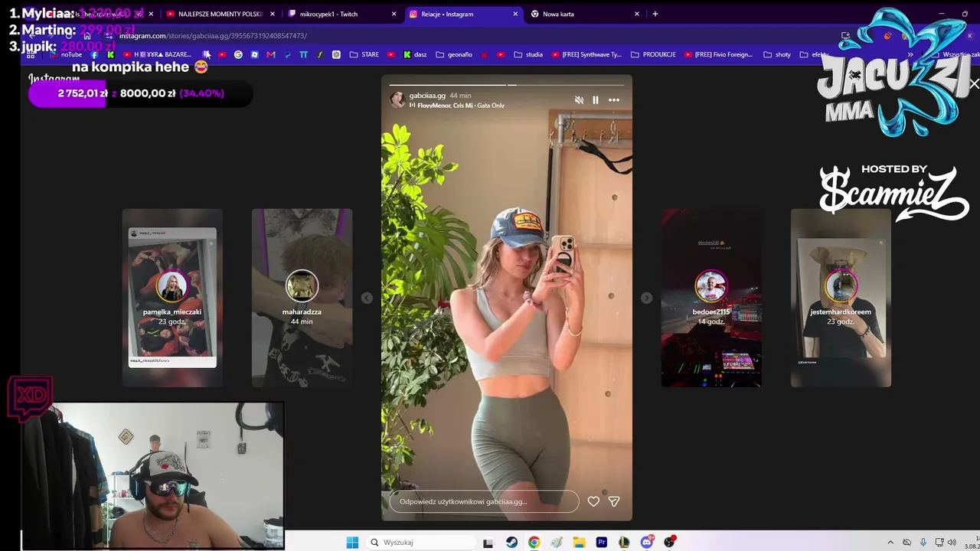The width and height of the screenshot is (980, 551).
Task: Open Steam from the taskbar
Action: coord(511,543)
